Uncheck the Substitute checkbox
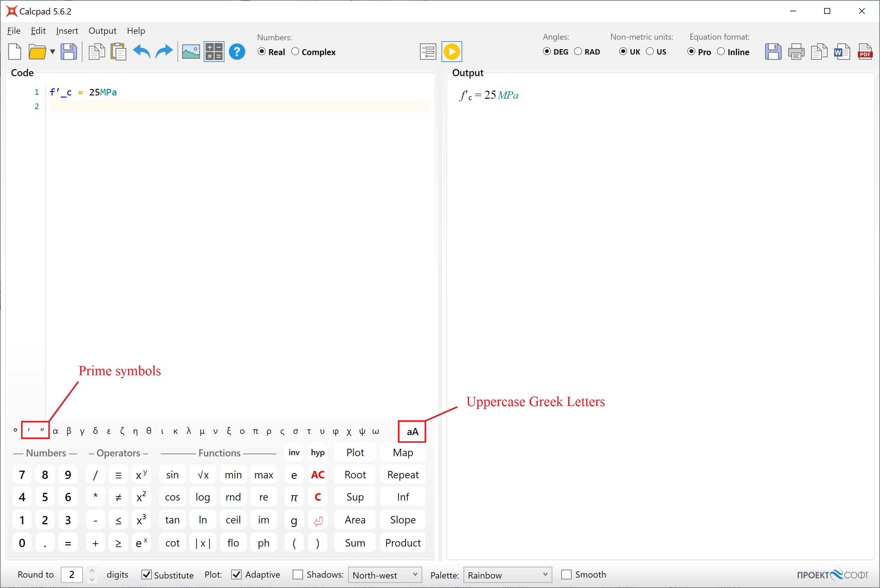The height and width of the screenshot is (588, 880). (147, 574)
